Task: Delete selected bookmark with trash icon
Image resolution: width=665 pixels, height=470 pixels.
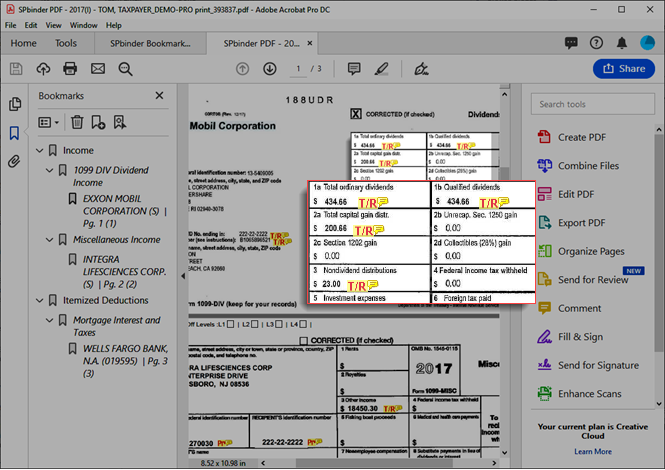Action: tap(77, 122)
